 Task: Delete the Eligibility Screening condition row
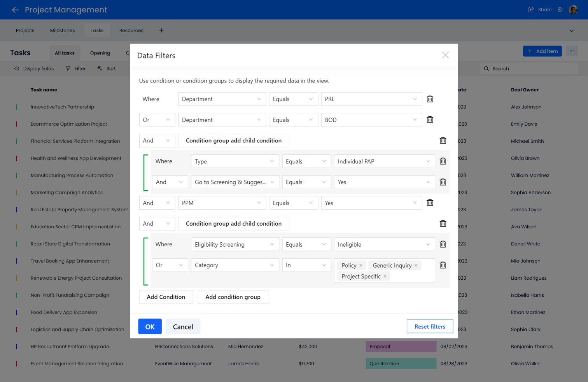[443, 244]
